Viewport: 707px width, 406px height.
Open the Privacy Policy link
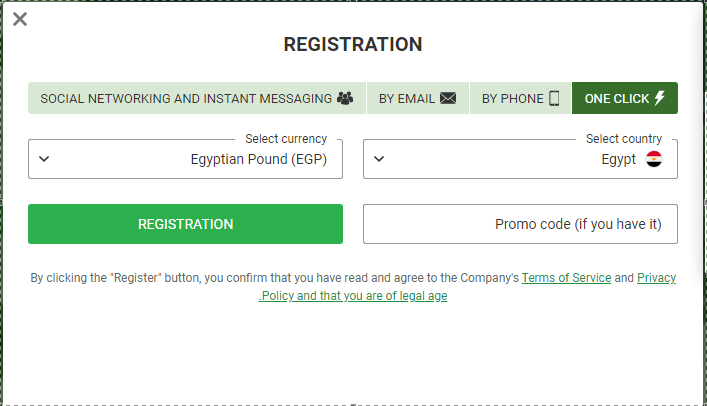(x=656, y=278)
